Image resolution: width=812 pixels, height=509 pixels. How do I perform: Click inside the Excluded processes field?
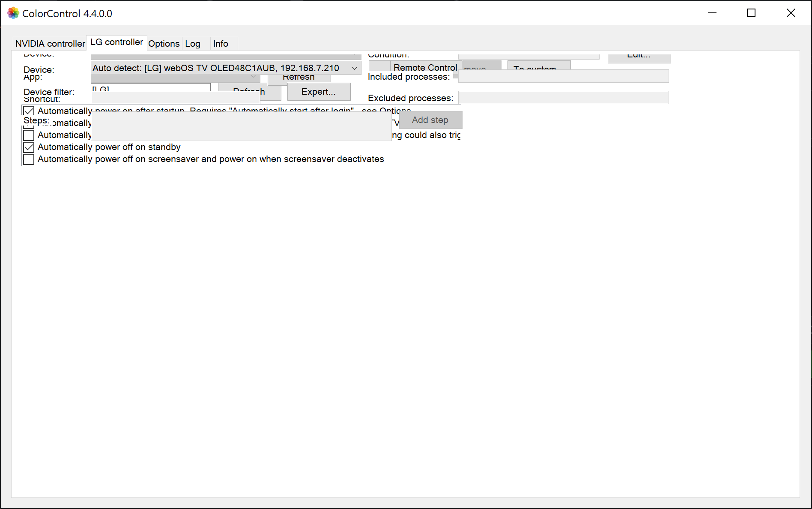(x=563, y=97)
